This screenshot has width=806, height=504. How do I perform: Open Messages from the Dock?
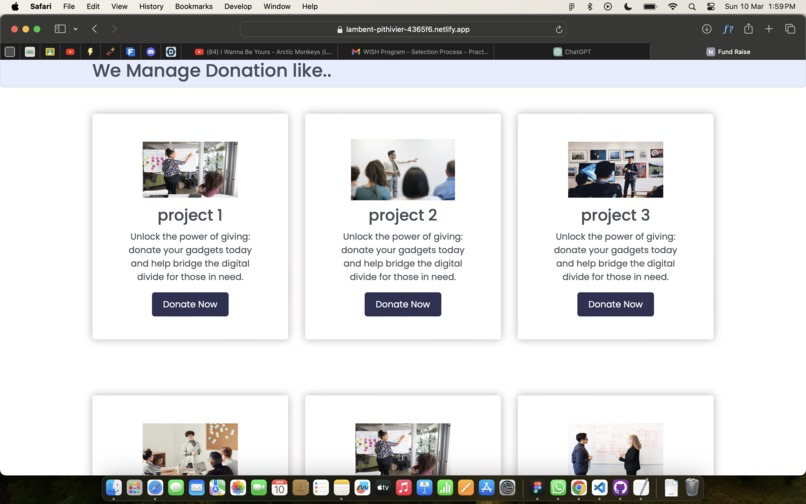coord(176,487)
